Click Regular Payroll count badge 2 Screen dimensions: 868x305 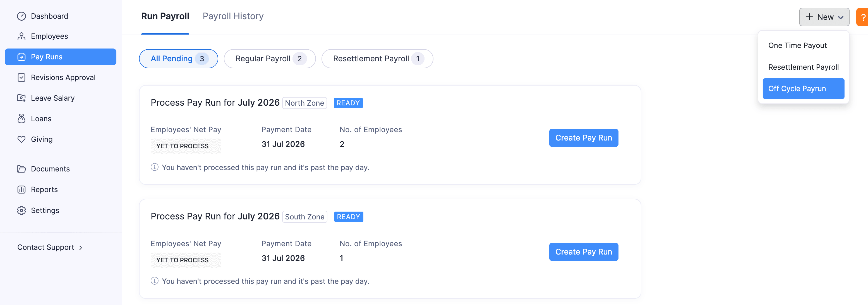[x=299, y=59]
